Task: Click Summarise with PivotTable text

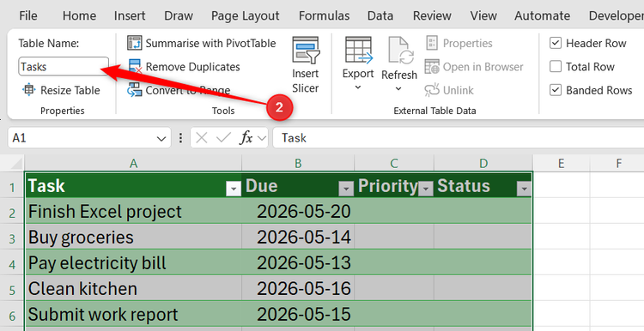Action: 210,43
